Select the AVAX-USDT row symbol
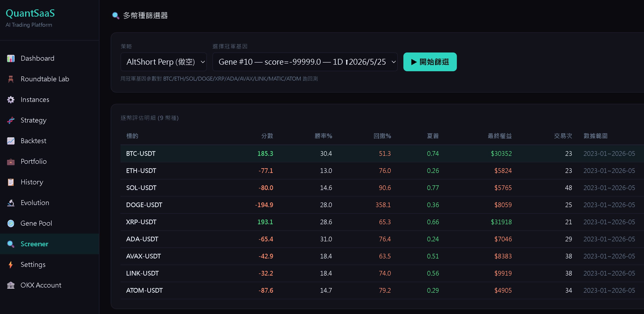 coord(144,256)
